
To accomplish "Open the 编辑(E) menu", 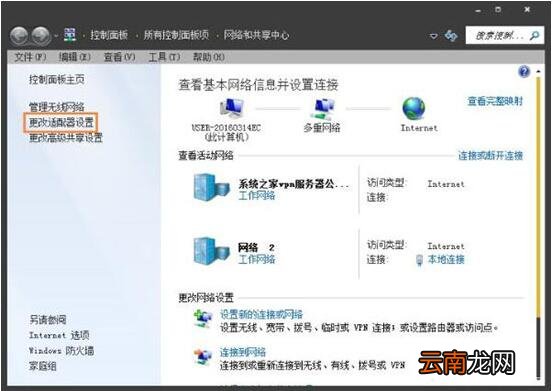I will 74,57.
